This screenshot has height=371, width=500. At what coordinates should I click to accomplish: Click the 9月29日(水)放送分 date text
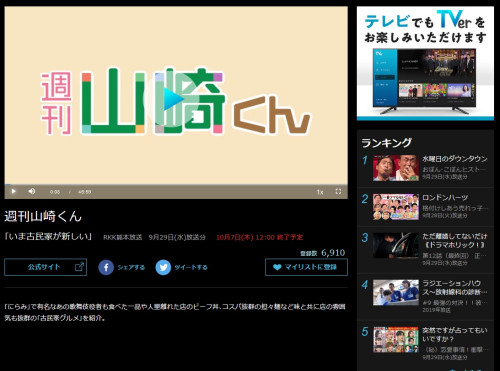[177, 237]
